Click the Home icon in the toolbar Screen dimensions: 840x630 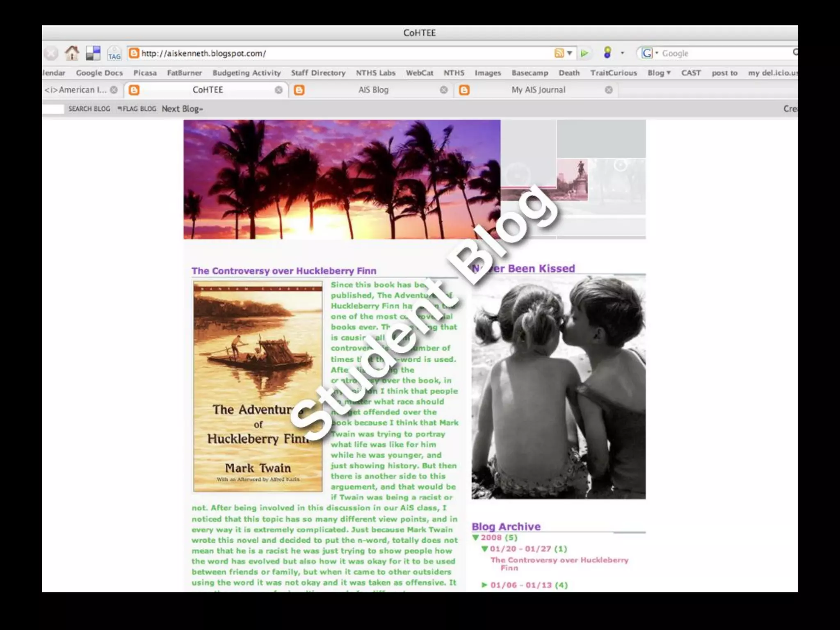pos(72,53)
